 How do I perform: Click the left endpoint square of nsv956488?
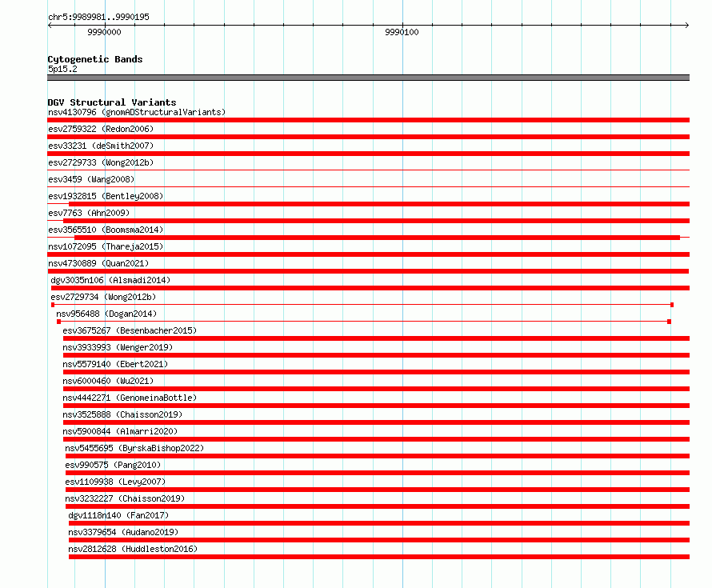coord(58,322)
